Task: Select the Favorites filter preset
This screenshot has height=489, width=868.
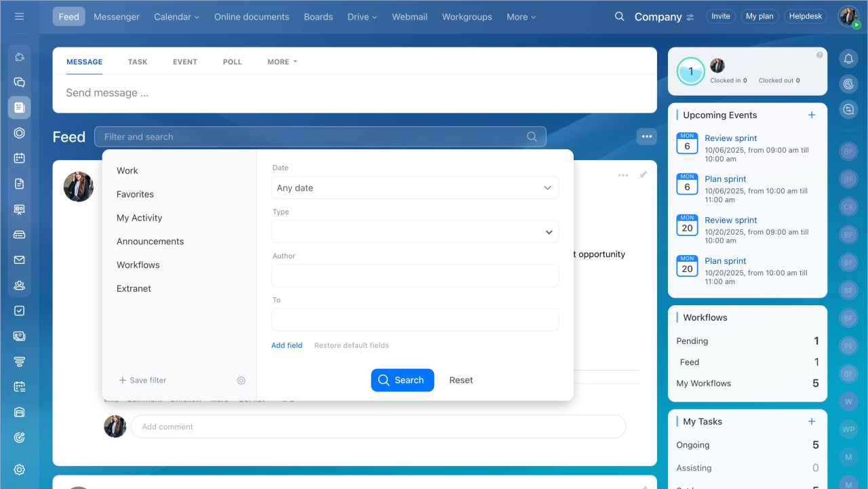Action: [135, 194]
